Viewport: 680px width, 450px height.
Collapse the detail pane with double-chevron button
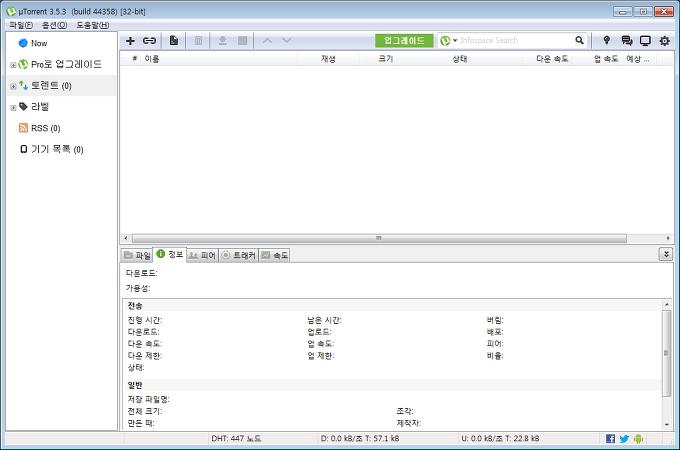666,254
